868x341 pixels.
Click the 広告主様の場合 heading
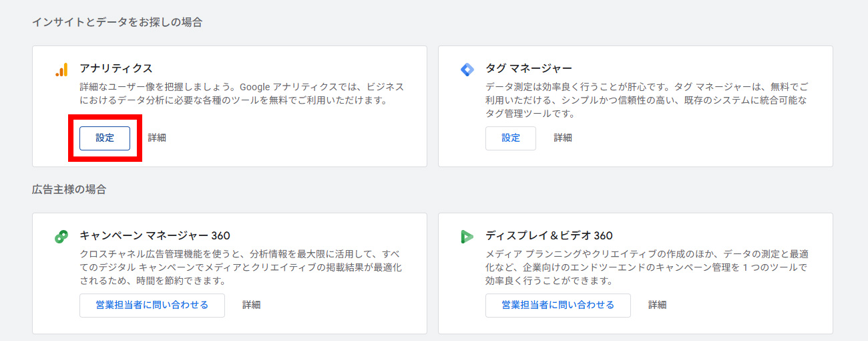click(69, 189)
